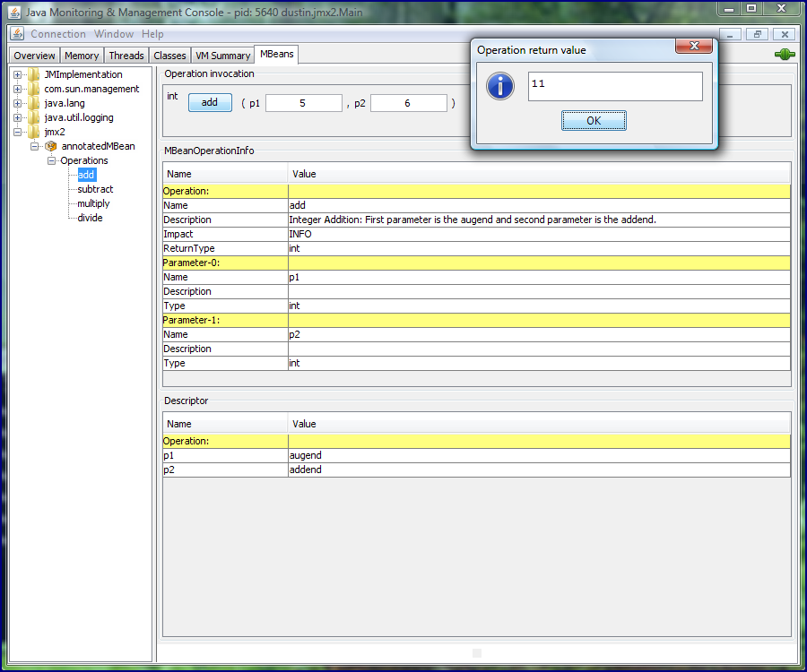Click the Parameter-1 header row
The width and height of the screenshot is (807, 672).
(x=477, y=320)
